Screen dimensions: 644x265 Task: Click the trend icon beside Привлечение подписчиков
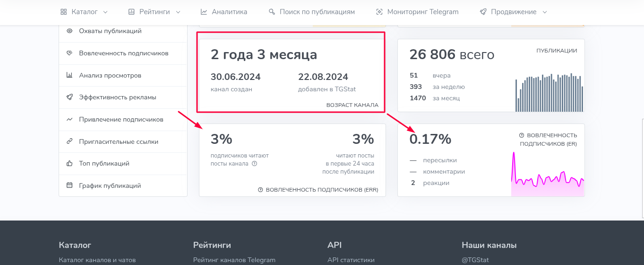tap(69, 119)
